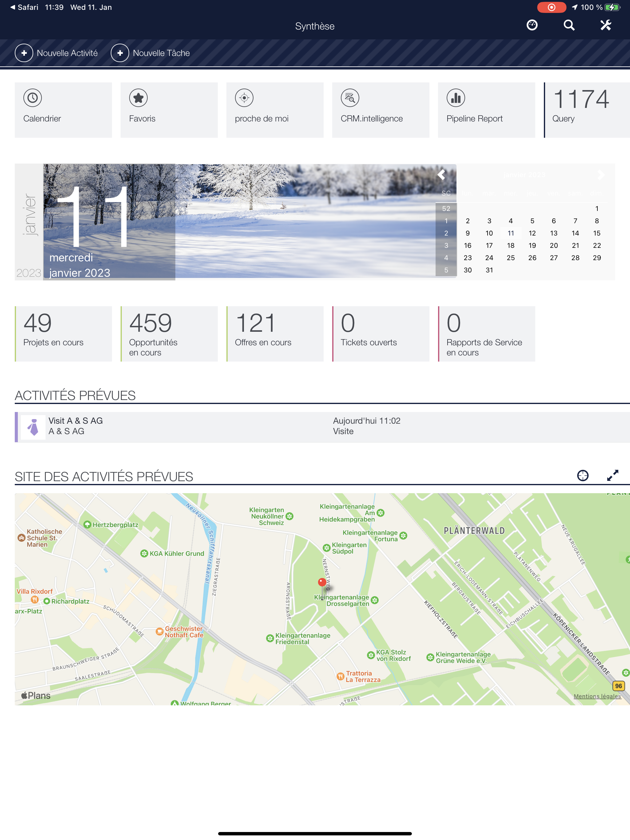Viewport: 630px width, 840px height.
Task: Open the Calendrier tile
Action: 63,110
